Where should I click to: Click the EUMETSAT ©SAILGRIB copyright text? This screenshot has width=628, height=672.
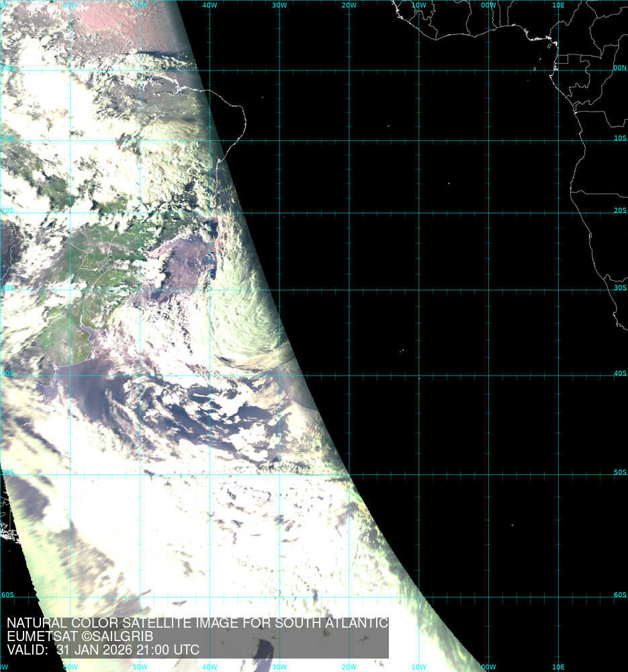click(80, 636)
